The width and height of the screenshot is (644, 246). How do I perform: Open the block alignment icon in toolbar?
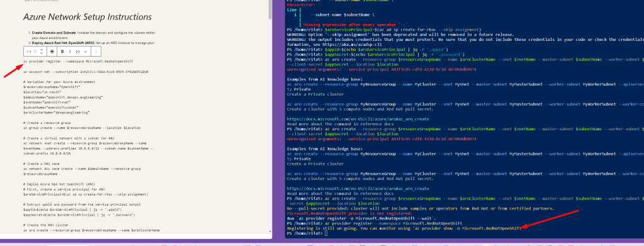tap(52, 52)
